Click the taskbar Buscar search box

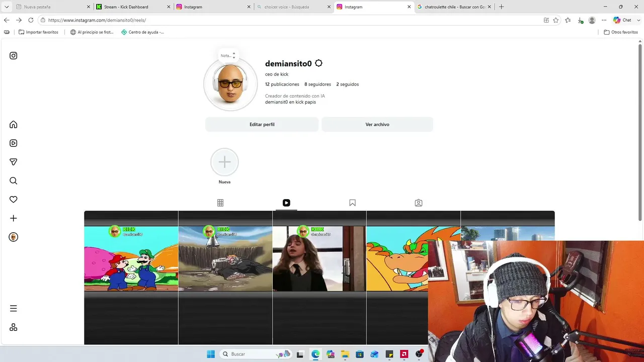(x=257, y=354)
